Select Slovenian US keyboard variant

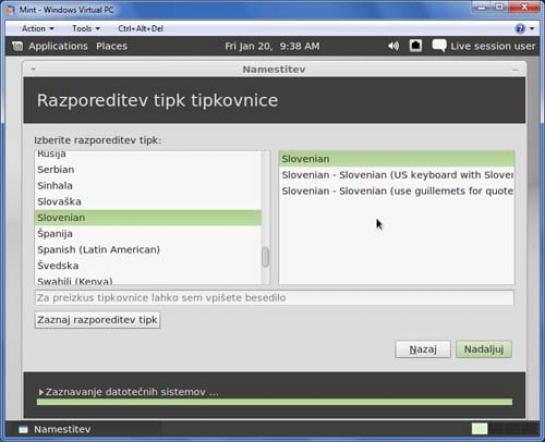pos(397,175)
